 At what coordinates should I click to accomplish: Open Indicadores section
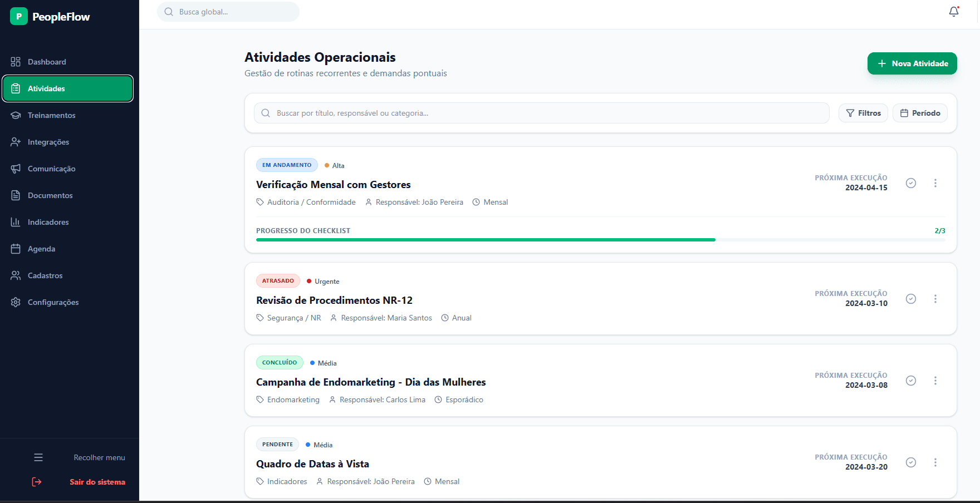(68, 222)
